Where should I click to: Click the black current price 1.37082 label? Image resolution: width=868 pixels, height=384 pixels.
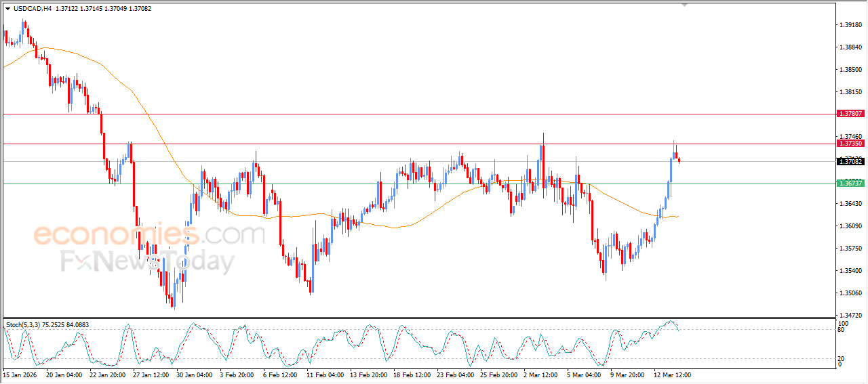[850, 161]
